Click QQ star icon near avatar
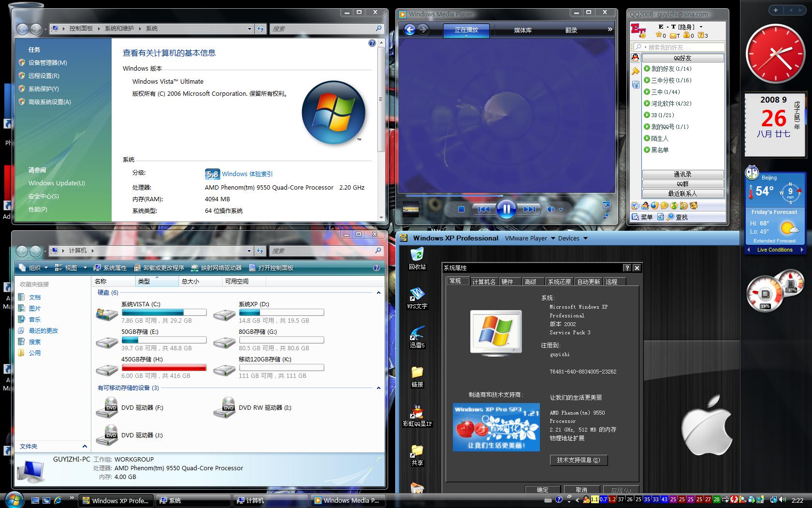The width and height of the screenshot is (812, 508). coord(659,35)
